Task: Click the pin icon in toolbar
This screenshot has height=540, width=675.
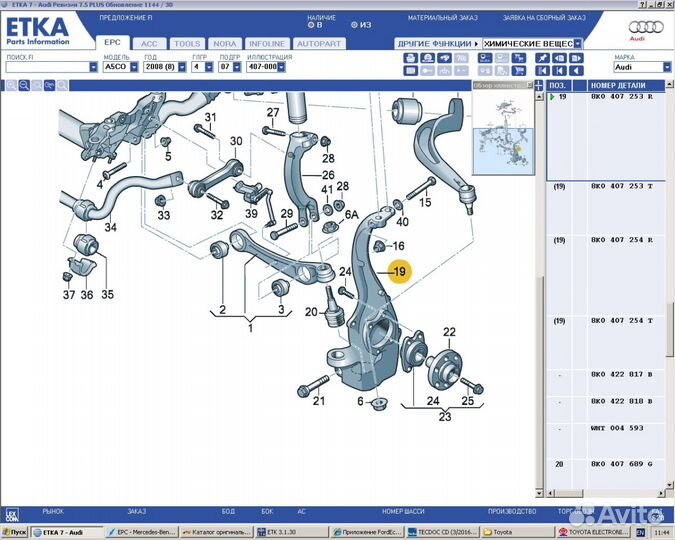Action: 542,59
